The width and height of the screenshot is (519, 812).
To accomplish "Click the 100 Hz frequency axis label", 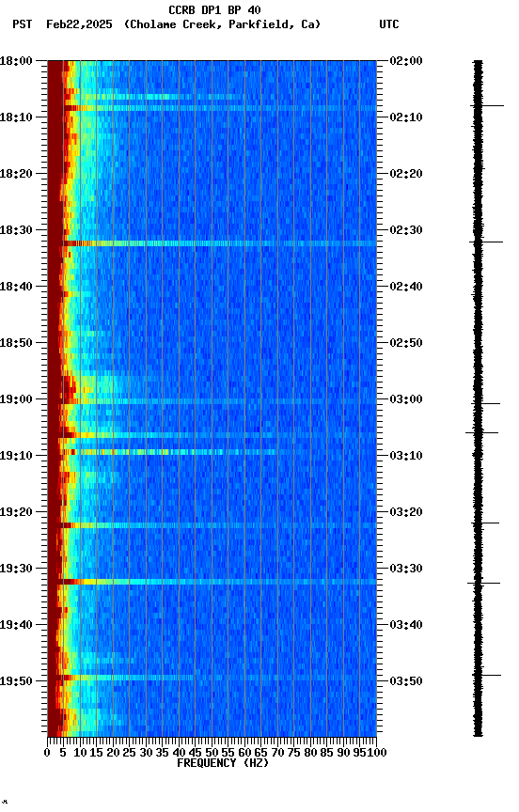I will pyautogui.click(x=377, y=753).
